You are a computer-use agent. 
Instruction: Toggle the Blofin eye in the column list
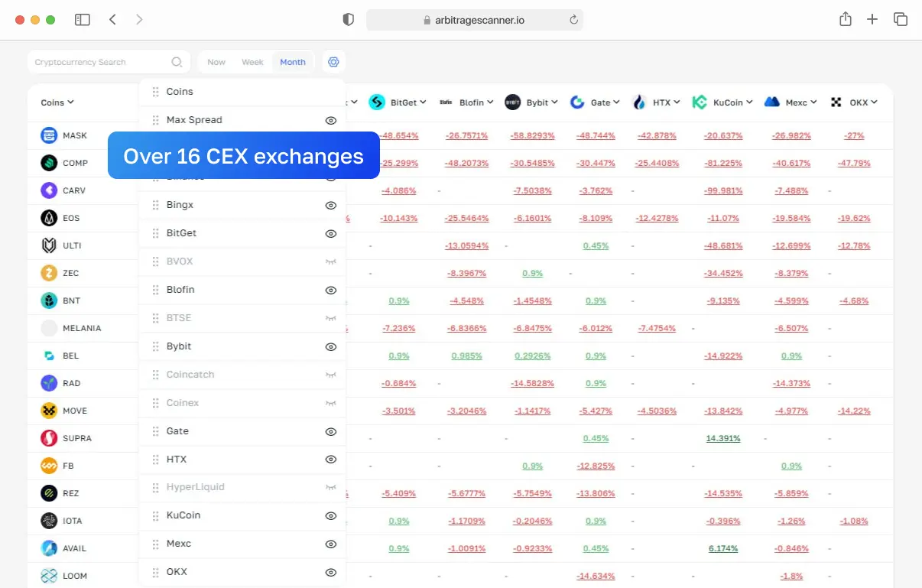click(331, 290)
